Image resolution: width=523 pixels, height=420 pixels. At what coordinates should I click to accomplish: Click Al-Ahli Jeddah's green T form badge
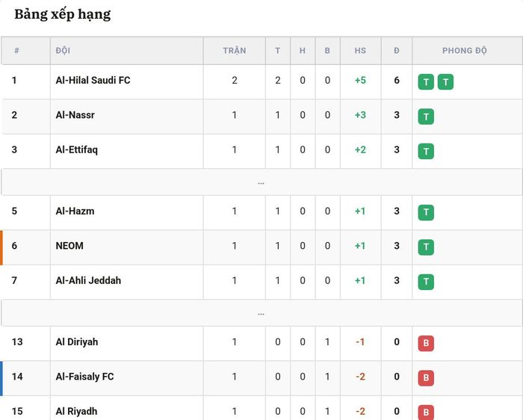(x=426, y=282)
